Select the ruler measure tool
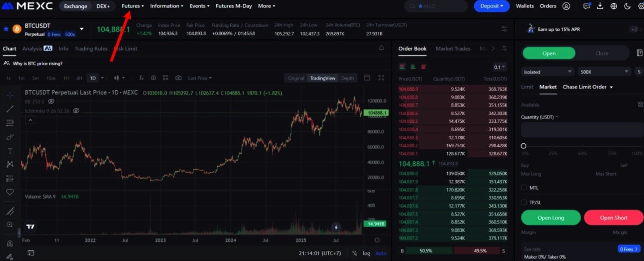644x261 pixels. 10,211
